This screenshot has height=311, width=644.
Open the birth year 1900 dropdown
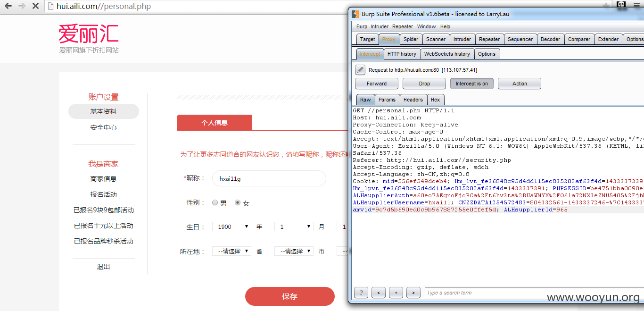[231, 227]
